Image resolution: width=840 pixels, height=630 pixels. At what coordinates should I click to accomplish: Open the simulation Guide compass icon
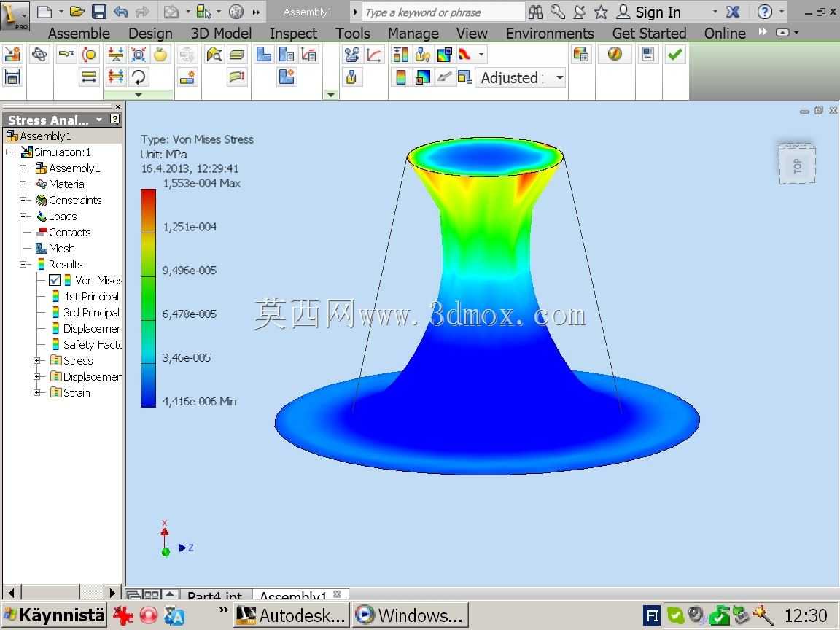615,54
